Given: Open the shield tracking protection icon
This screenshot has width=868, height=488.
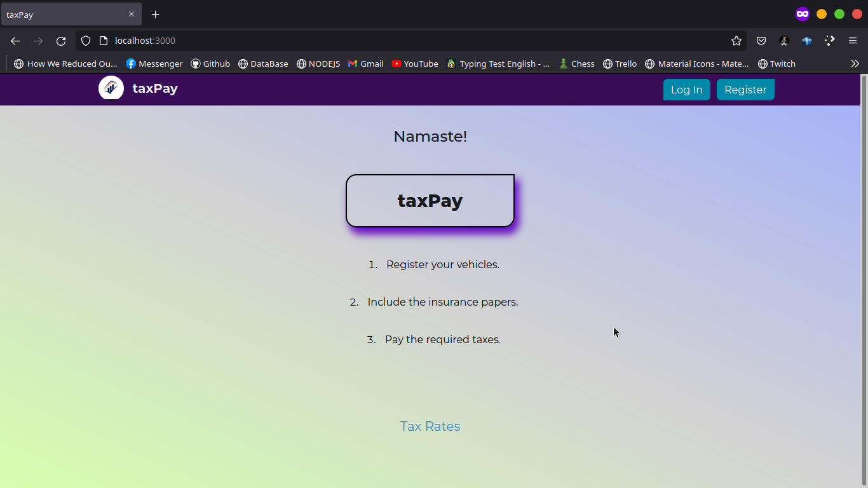Looking at the screenshot, I should [x=86, y=41].
